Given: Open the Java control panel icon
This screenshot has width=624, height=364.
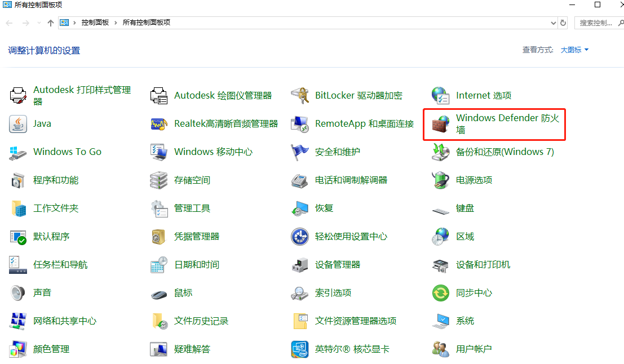Looking at the screenshot, I should (x=18, y=124).
